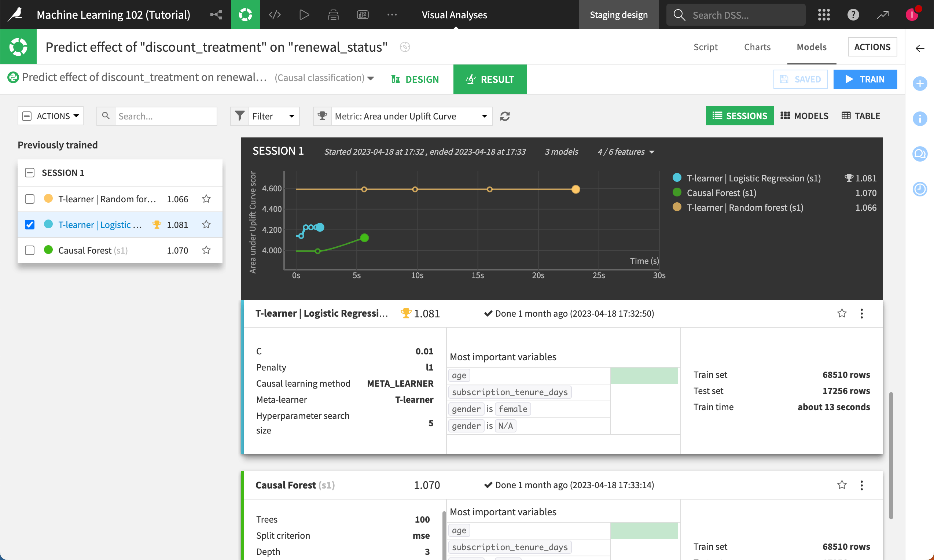Tick the Causal Forest model checkbox
The width and height of the screenshot is (934, 560).
pos(29,250)
